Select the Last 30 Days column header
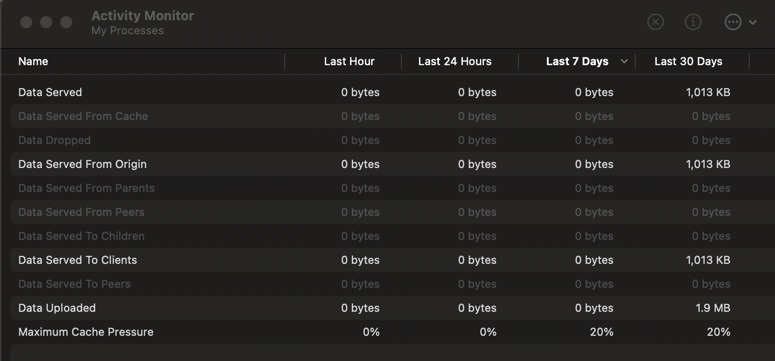The image size is (775, 361). click(688, 61)
